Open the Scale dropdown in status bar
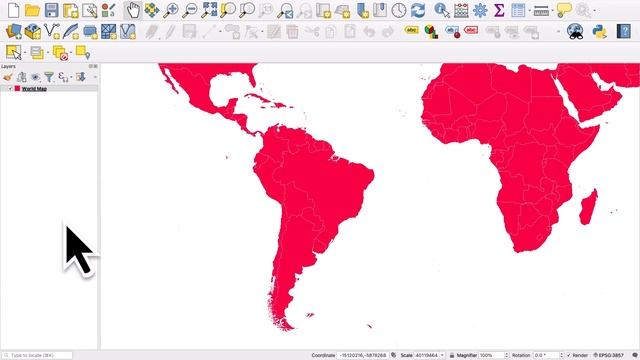Viewport: 640px width, 360px height. click(442, 356)
